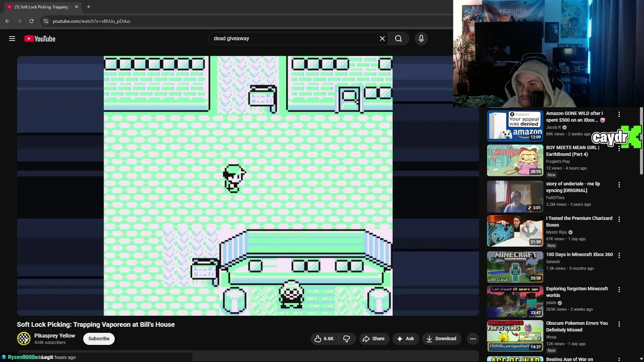Click the browser back arrow

(7, 21)
